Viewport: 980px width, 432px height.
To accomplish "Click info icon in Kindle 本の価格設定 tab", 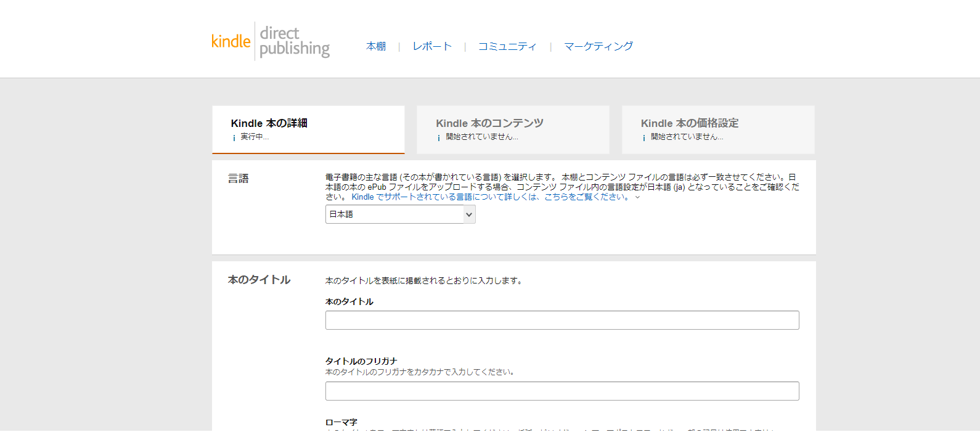I will [x=644, y=137].
